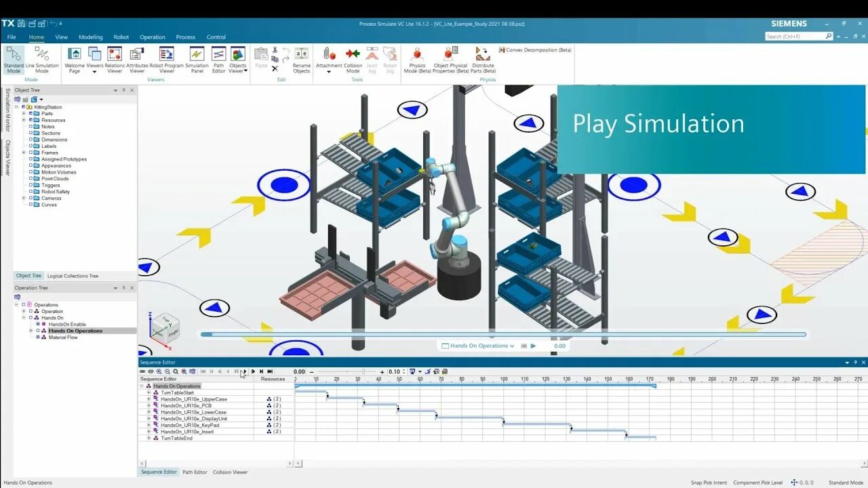The image size is (868, 488).
Task: Toggle the Resources folder checkbox
Action: (31, 120)
